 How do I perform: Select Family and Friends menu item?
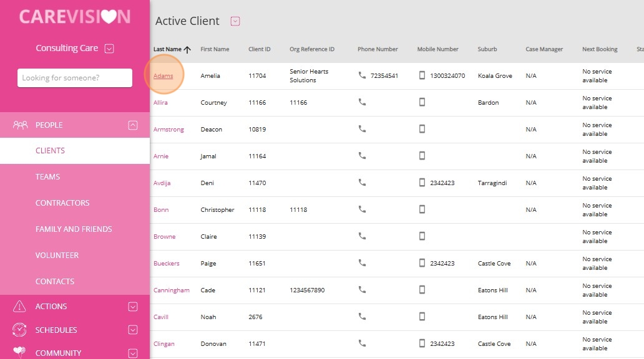(75, 229)
